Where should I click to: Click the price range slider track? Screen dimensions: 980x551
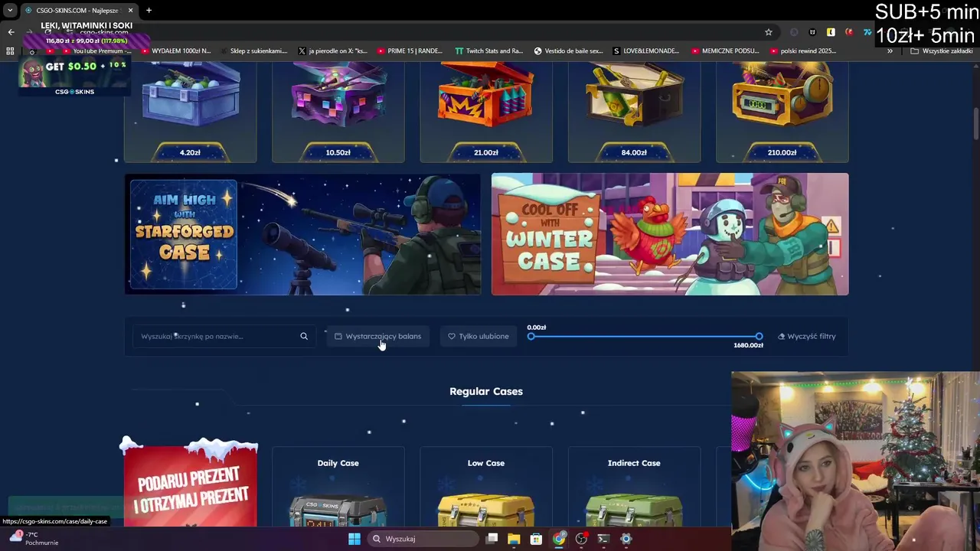tap(645, 336)
